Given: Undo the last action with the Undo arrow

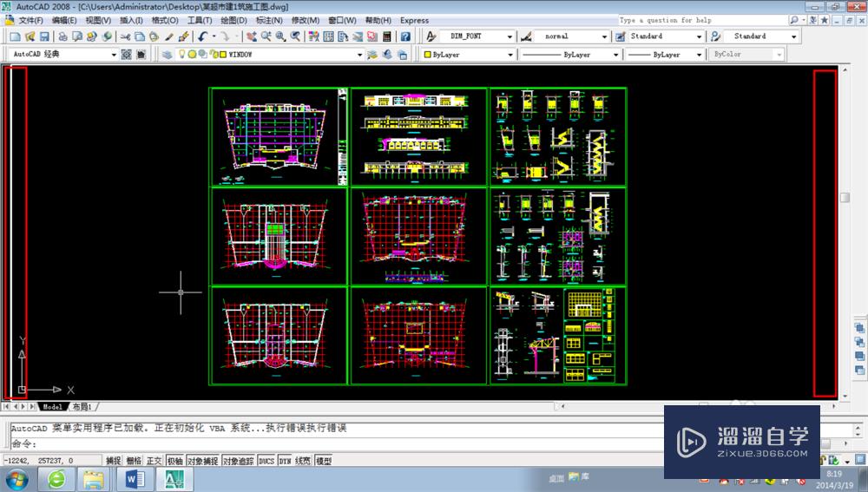Looking at the screenshot, I should point(202,36).
